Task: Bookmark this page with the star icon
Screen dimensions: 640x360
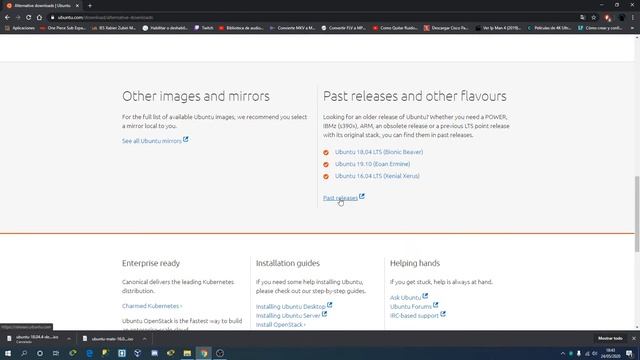Action: pyautogui.click(x=594, y=18)
